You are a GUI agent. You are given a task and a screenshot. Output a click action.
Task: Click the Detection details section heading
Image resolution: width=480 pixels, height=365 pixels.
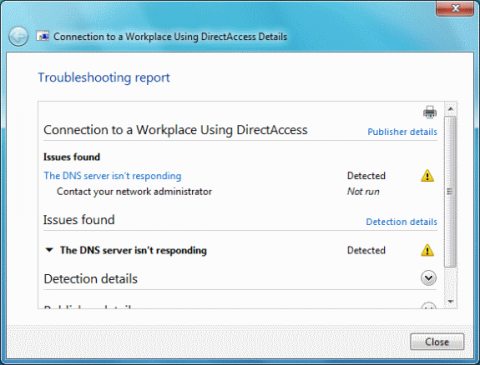click(91, 279)
